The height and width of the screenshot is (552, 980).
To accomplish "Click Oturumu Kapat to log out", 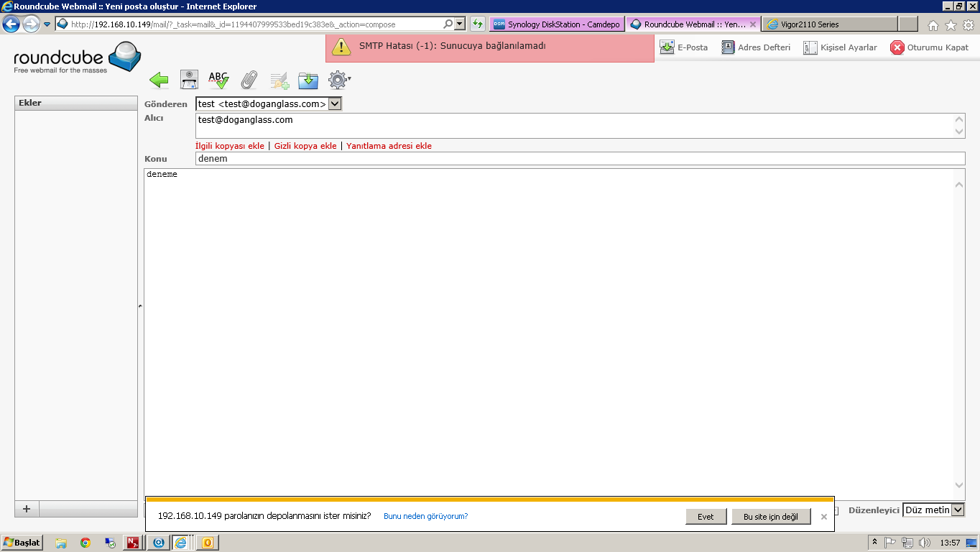I will pyautogui.click(x=929, y=47).
